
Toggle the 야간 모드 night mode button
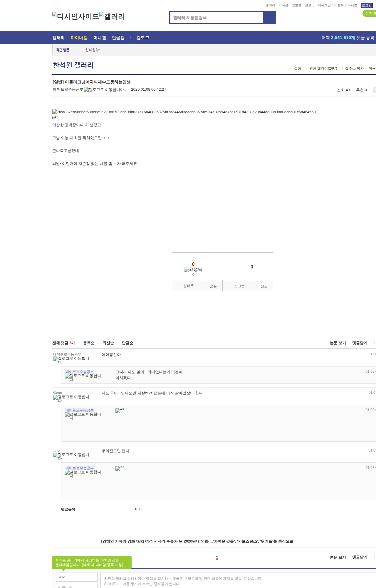[370, 13]
